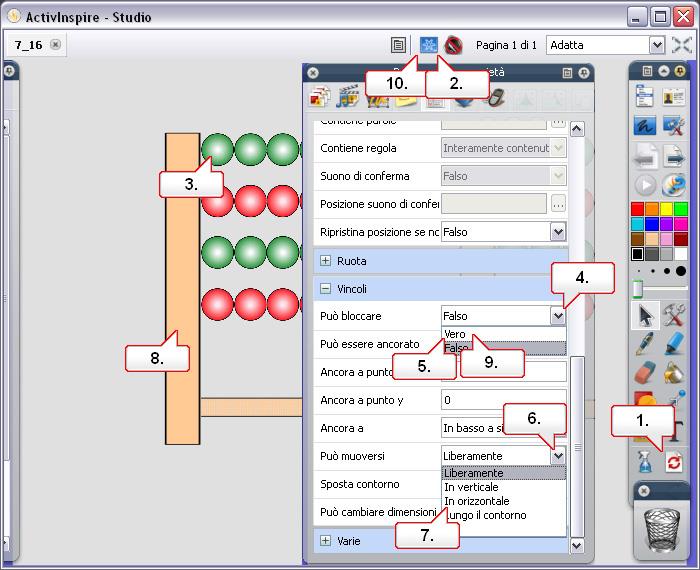Pin the main toolbox
This screenshot has height=570, width=700.
pos(680,71)
